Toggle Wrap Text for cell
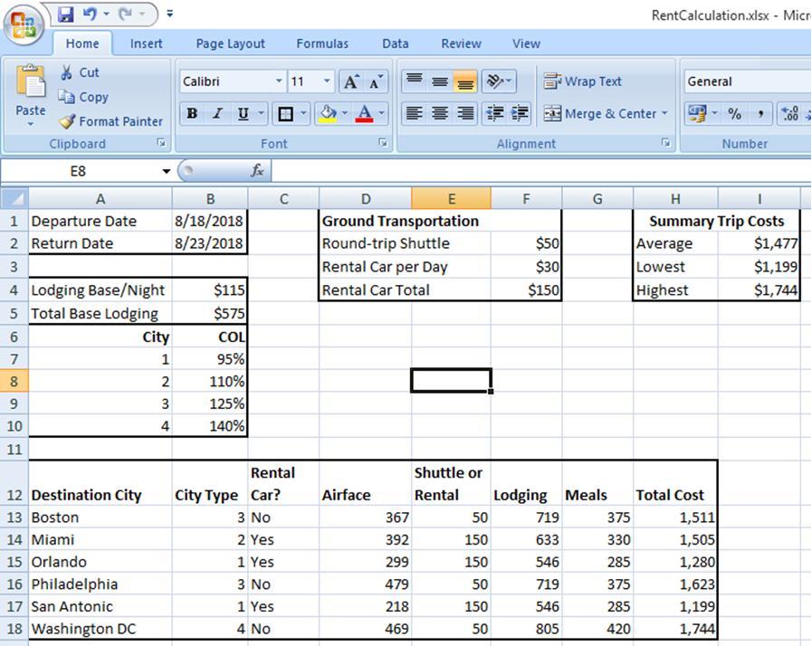 [582, 81]
